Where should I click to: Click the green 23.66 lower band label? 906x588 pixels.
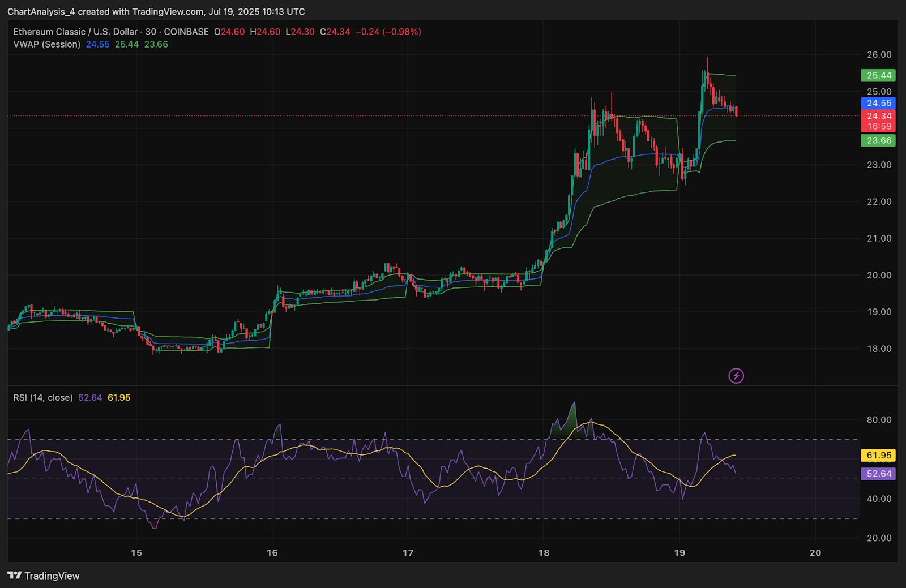point(878,140)
